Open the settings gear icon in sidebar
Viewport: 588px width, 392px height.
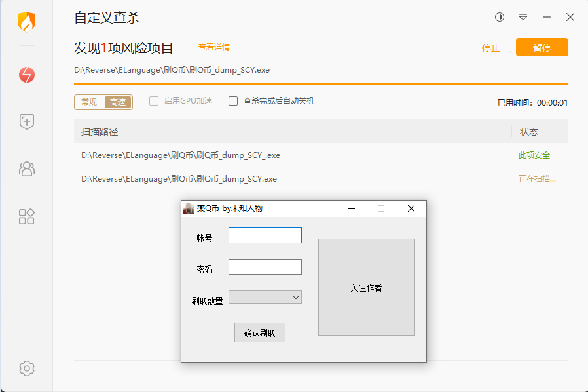click(x=26, y=368)
